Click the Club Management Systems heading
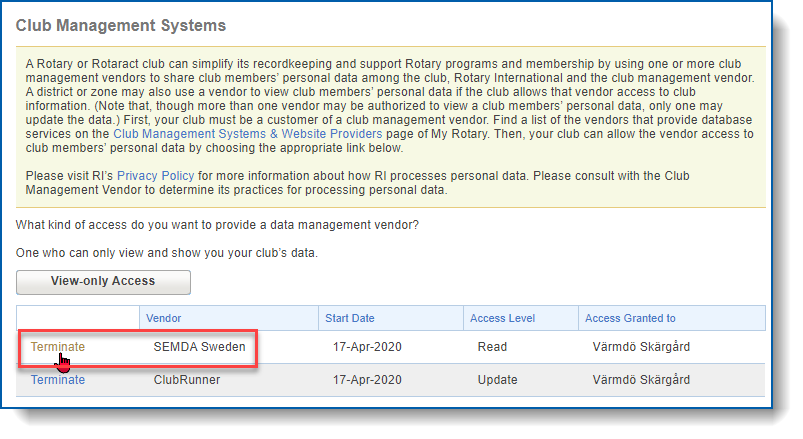The height and width of the screenshot is (439, 803). [121, 26]
